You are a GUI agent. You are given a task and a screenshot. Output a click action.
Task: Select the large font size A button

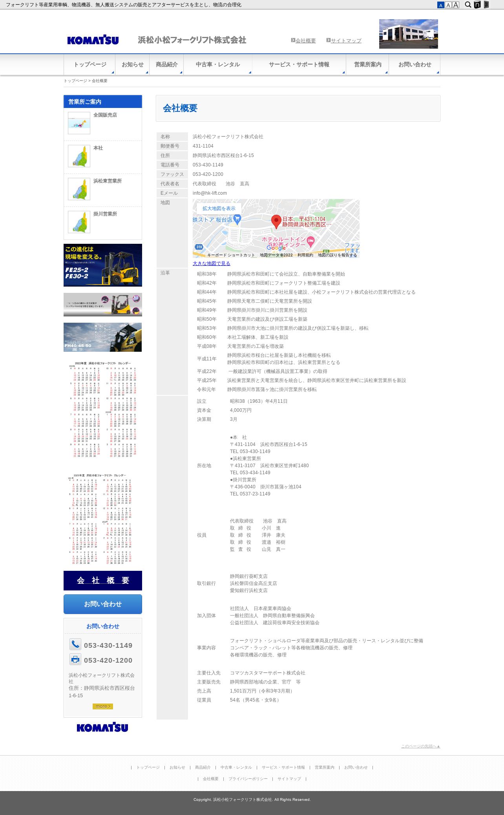tap(456, 5)
